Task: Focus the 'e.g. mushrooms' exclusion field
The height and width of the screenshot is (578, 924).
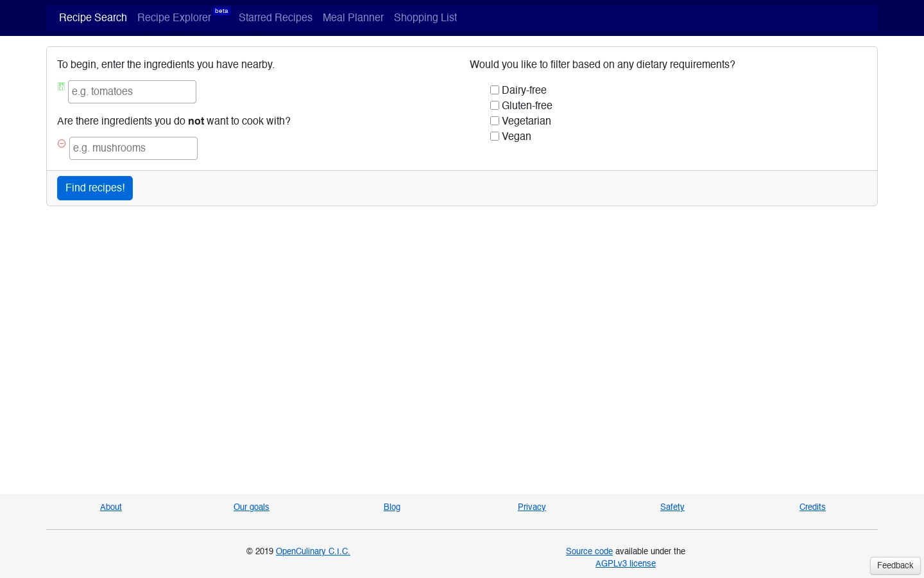Action: [x=133, y=148]
